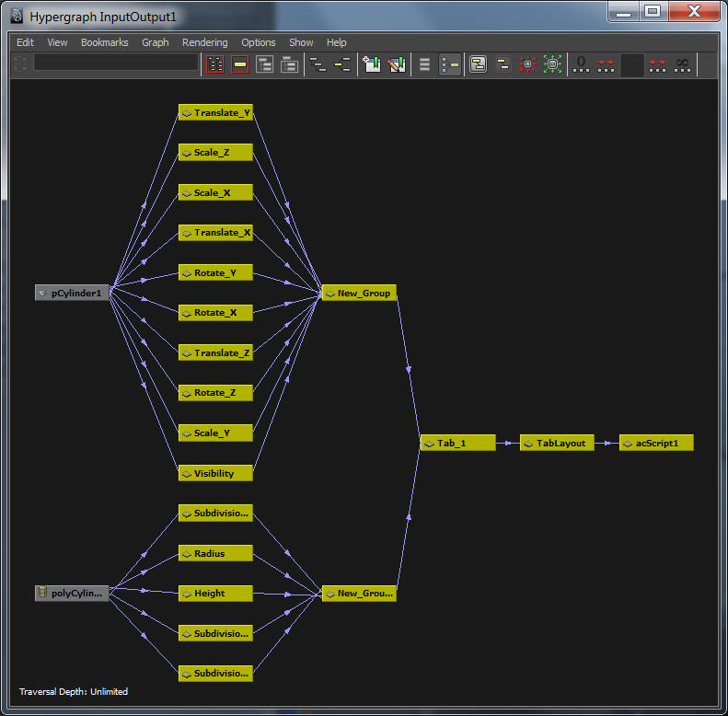This screenshot has width=728, height=716.
Task: Click the text input field in toolbar
Action: click(116, 63)
